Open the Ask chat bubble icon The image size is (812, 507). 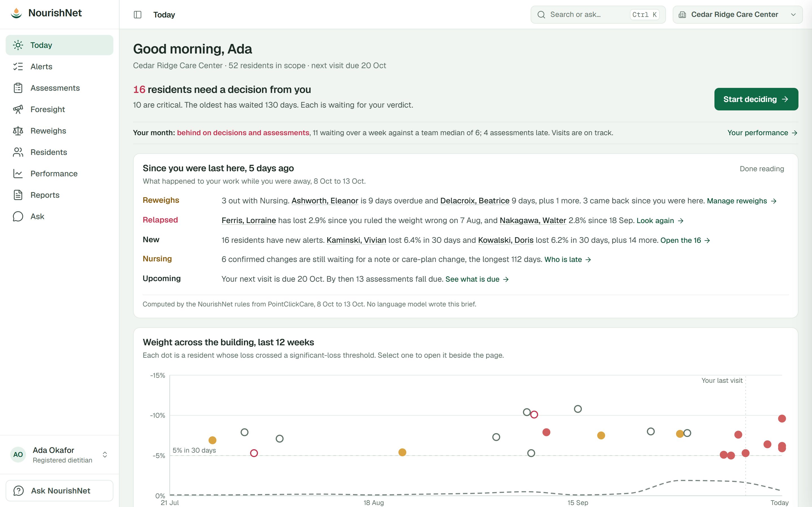(18, 216)
